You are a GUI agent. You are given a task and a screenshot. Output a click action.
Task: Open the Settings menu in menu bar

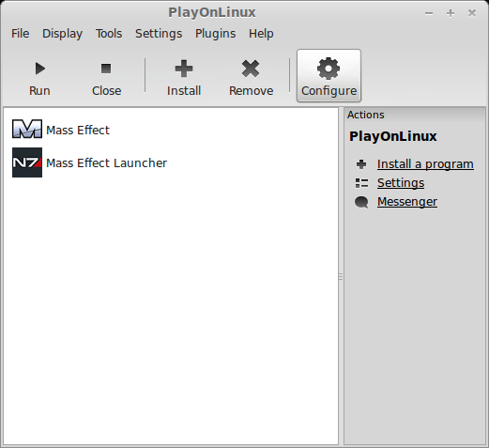pyautogui.click(x=159, y=34)
